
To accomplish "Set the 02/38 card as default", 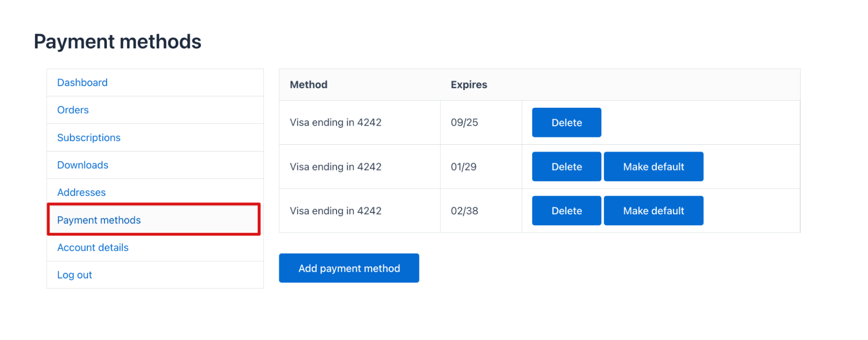I will (x=653, y=211).
